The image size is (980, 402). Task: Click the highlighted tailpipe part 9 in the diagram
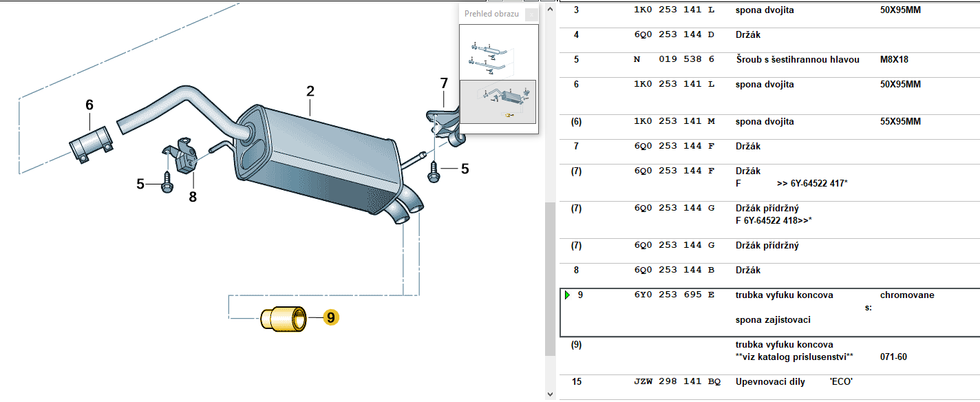(284, 319)
